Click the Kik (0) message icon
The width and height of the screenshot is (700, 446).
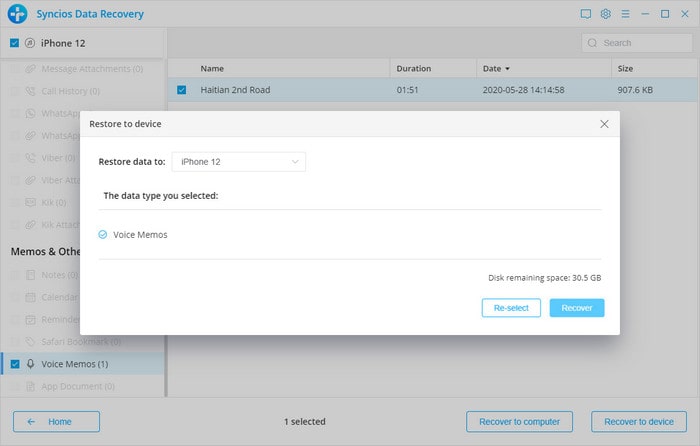(x=30, y=203)
